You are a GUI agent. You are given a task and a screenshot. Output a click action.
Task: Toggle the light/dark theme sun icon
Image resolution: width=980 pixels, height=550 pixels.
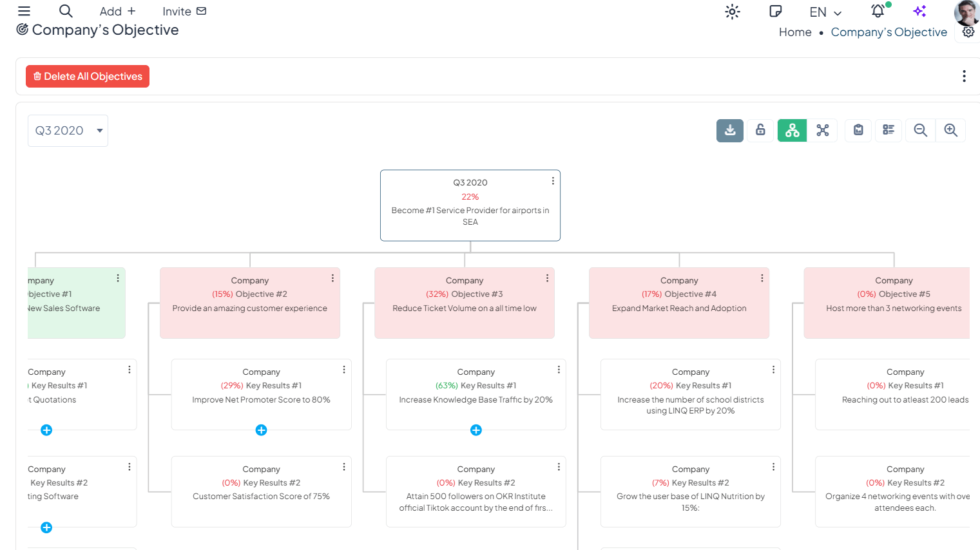click(x=732, y=12)
